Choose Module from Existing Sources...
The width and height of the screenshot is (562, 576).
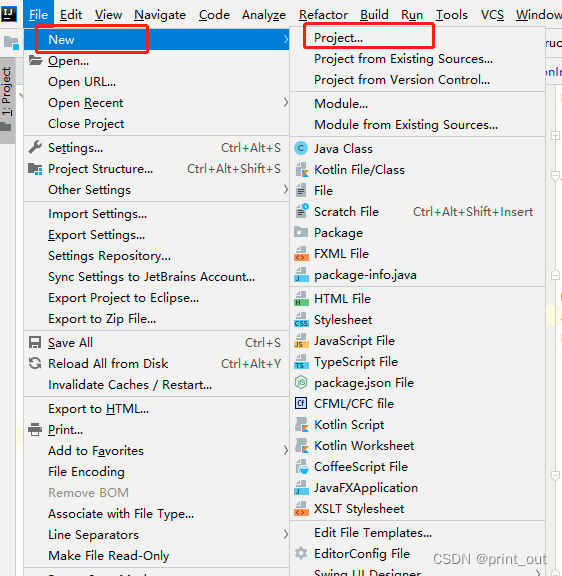click(x=417, y=125)
